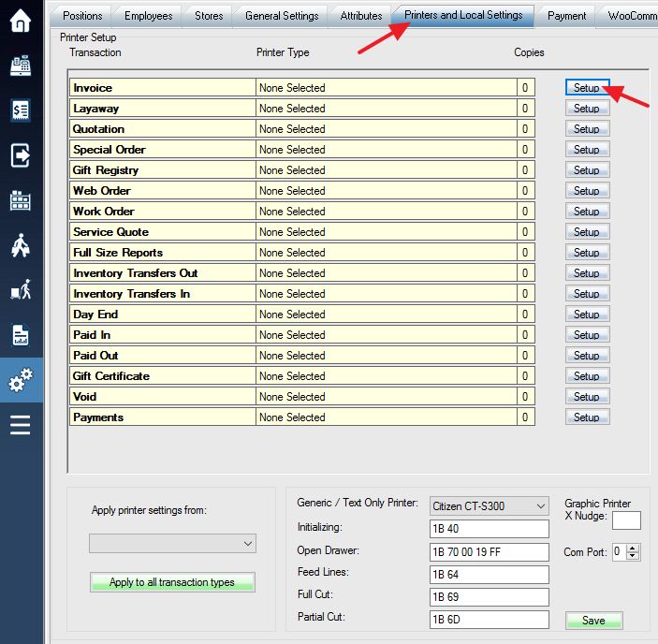
Task: Switch to the Stores tab
Action: tap(209, 16)
